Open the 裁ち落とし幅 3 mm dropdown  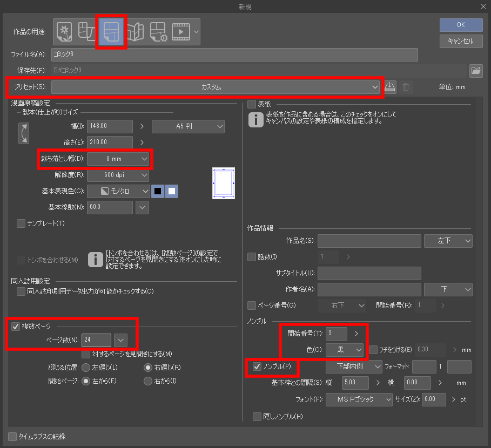pyautogui.click(x=118, y=159)
